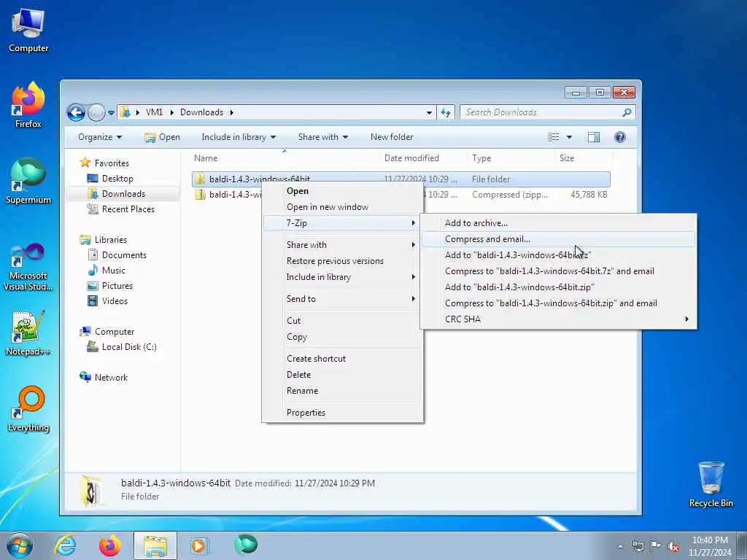747x560 pixels.
Task: Launch Firefox from the desktop shortcut
Action: 28,105
